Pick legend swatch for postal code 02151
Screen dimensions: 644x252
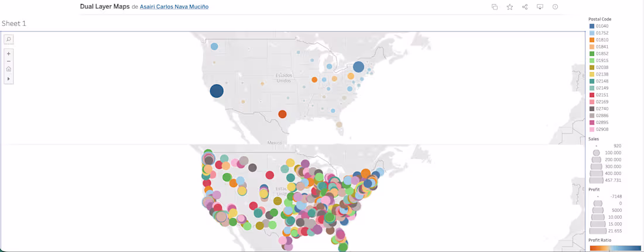[592, 95]
